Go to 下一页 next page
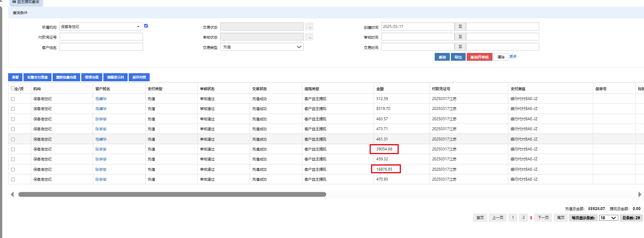This screenshot has height=238, width=644. click(543, 218)
